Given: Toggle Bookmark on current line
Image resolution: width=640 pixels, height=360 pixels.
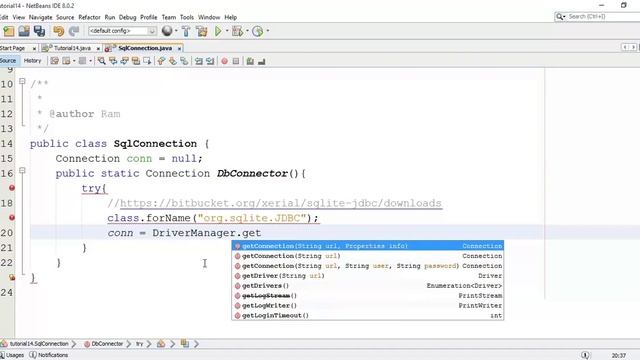Looking at the screenshot, I should pos(184,61).
